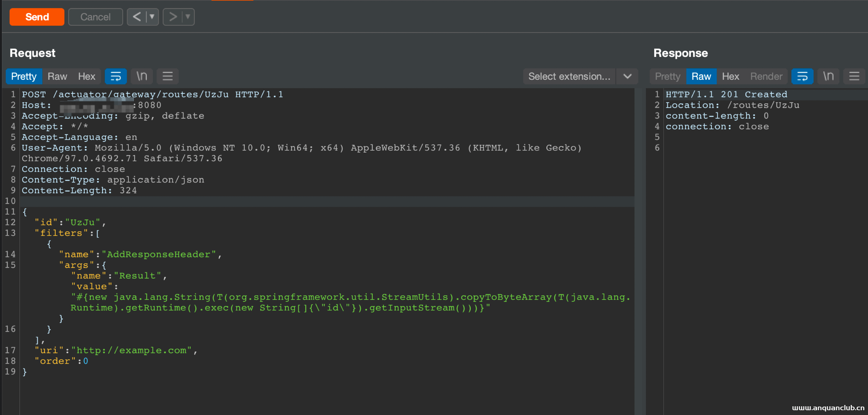Go forward to next request arrow
This screenshot has height=415, width=868.
(173, 17)
